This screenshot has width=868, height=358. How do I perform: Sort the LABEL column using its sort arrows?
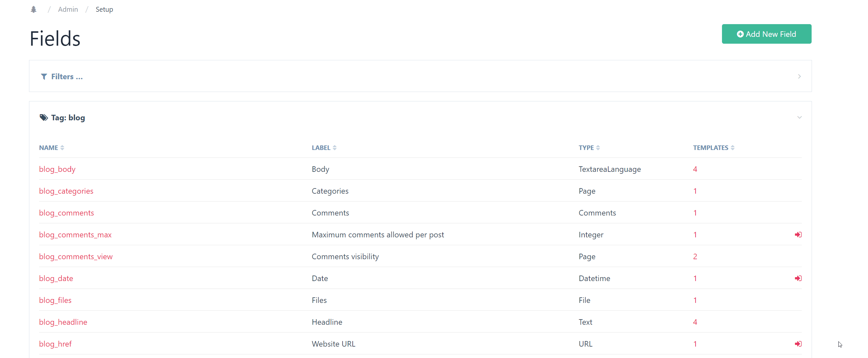[x=335, y=147]
